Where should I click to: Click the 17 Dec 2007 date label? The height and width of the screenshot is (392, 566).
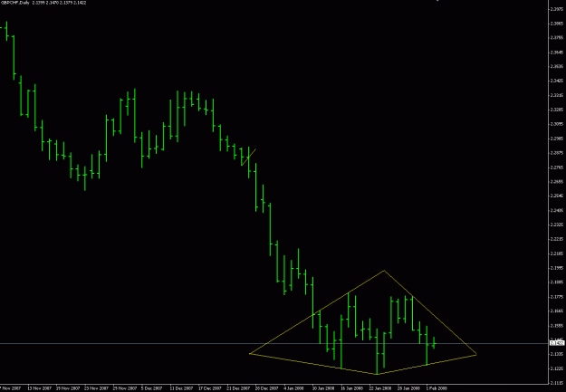(210, 388)
